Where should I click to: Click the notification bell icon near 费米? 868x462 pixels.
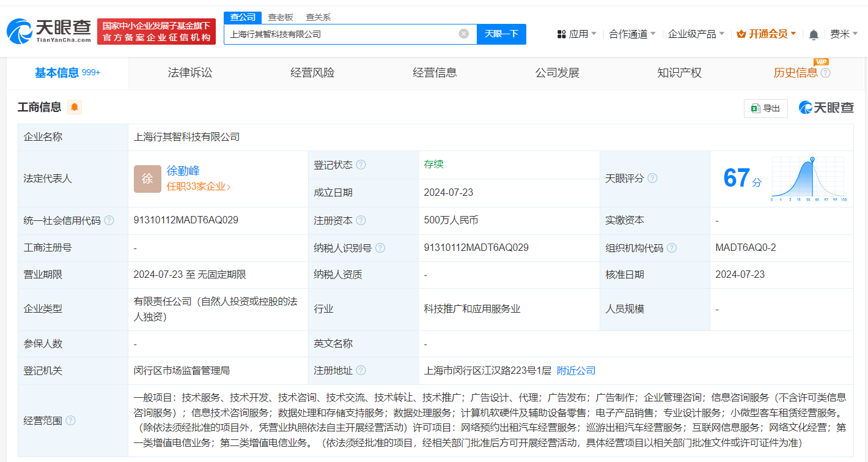pyautogui.click(x=814, y=34)
